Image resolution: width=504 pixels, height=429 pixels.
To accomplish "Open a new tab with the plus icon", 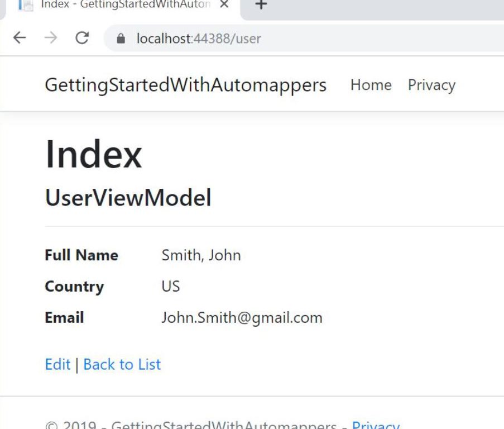I will click(261, 5).
